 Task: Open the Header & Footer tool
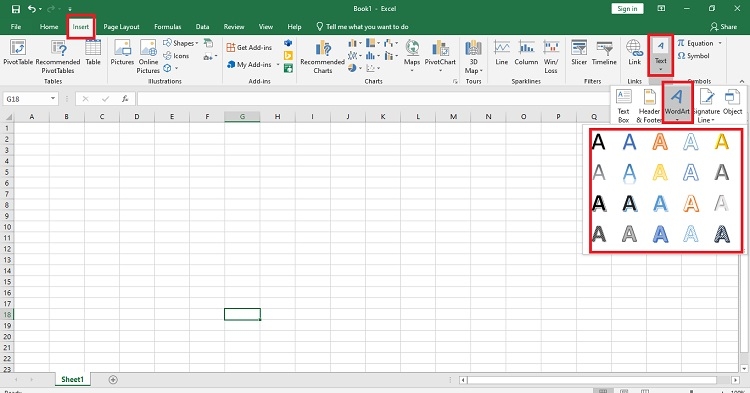click(x=649, y=106)
